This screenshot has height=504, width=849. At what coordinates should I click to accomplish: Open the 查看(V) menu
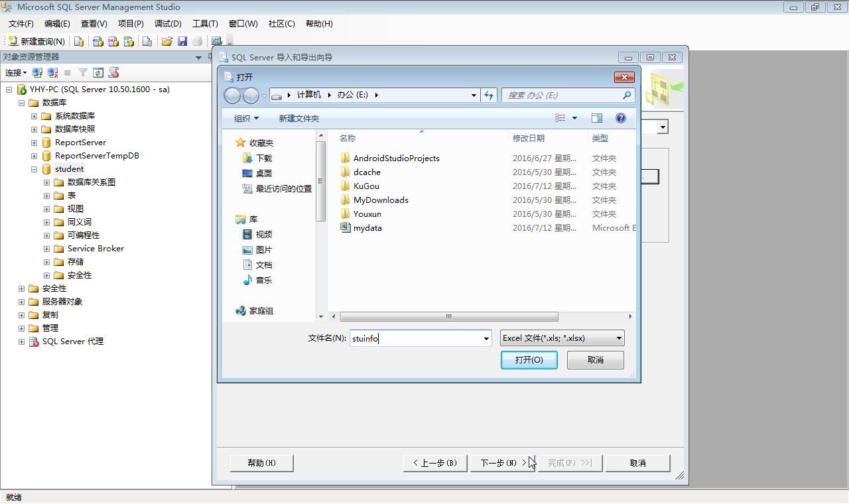(x=94, y=23)
